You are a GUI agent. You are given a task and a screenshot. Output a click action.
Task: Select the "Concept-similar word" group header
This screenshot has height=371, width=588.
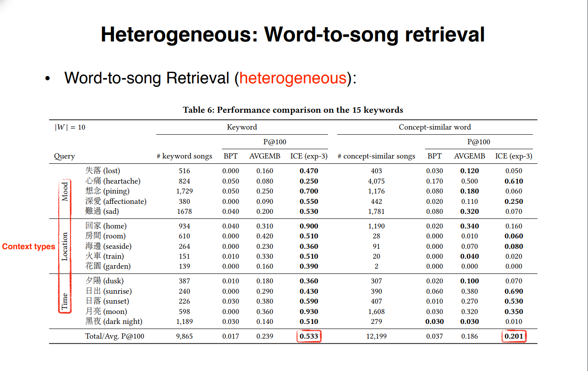pyautogui.click(x=435, y=127)
